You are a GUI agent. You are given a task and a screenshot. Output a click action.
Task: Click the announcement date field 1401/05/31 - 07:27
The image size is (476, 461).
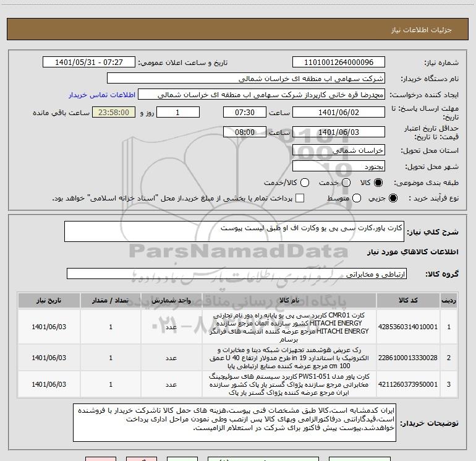89,62
